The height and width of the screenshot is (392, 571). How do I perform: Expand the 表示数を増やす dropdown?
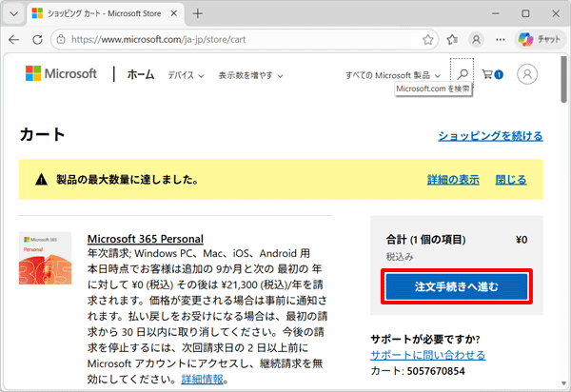click(251, 75)
